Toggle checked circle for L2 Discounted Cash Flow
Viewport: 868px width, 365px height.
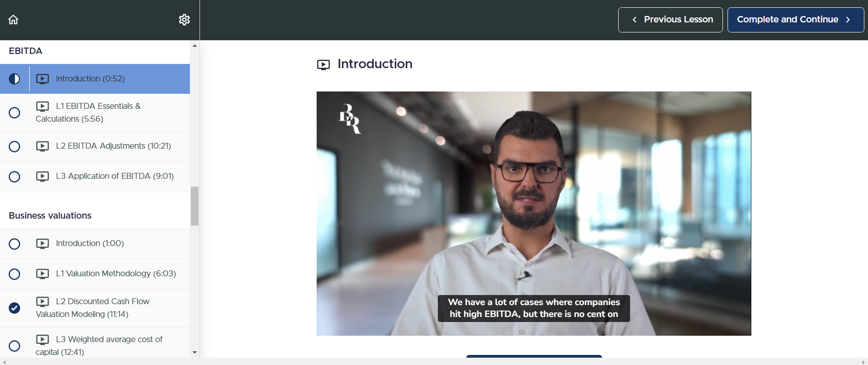(x=15, y=308)
